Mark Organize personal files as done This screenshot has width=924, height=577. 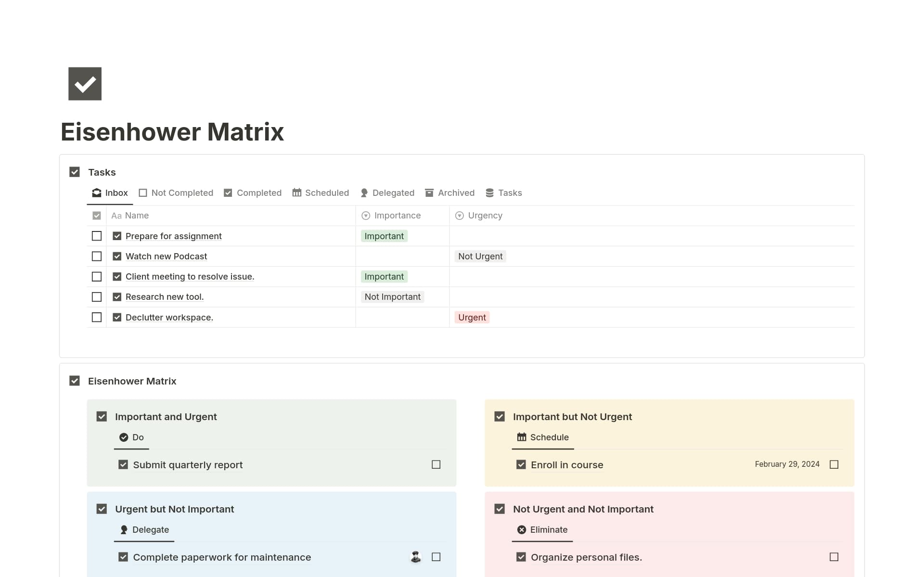click(834, 557)
